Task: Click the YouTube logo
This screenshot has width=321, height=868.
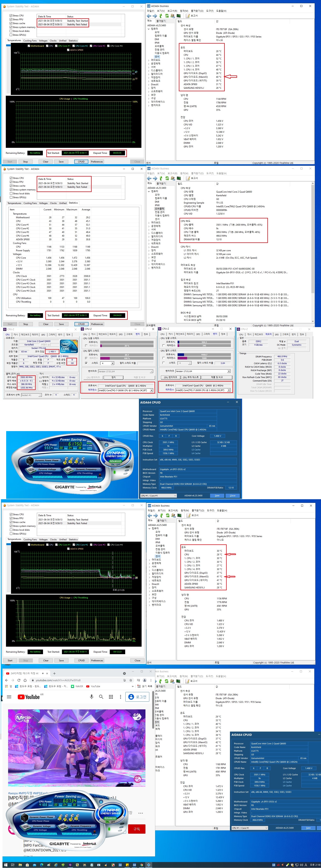Action: pyautogui.click(x=29, y=697)
